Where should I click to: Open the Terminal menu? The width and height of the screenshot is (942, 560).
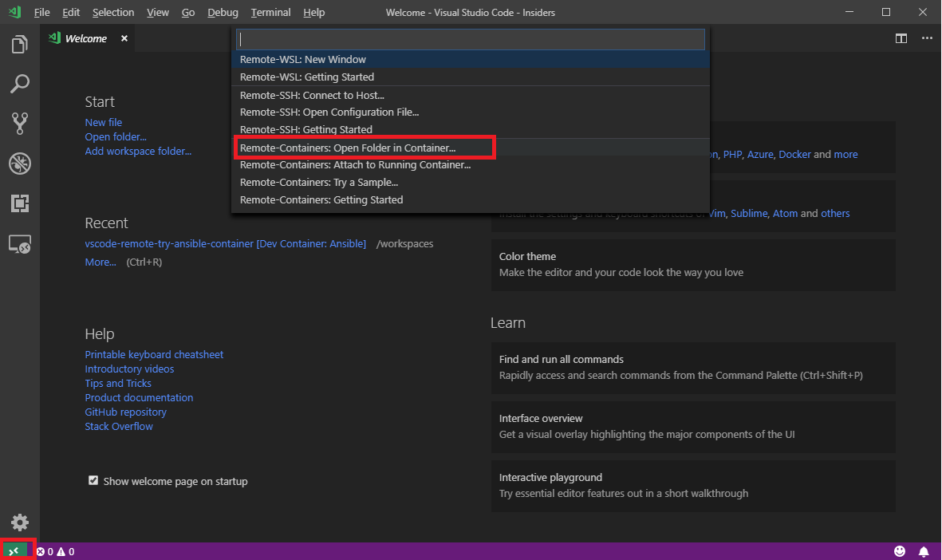270,12
